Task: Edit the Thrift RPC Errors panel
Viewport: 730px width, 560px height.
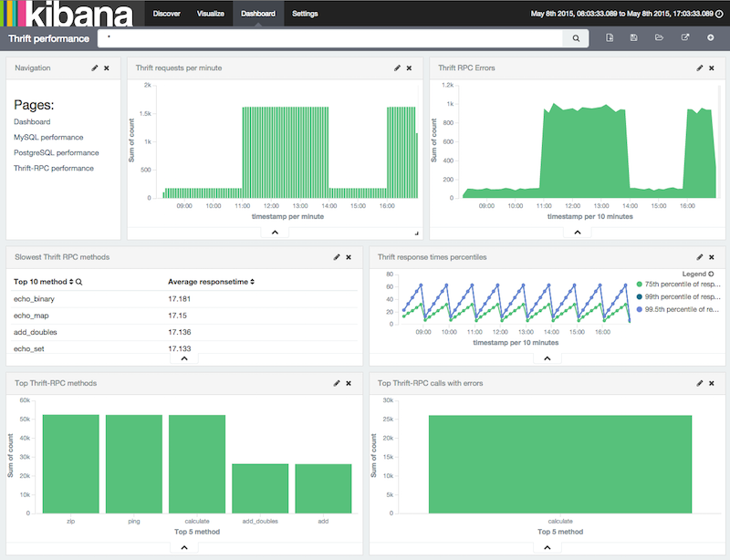Action: pyautogui.click(x=699, y=67)
